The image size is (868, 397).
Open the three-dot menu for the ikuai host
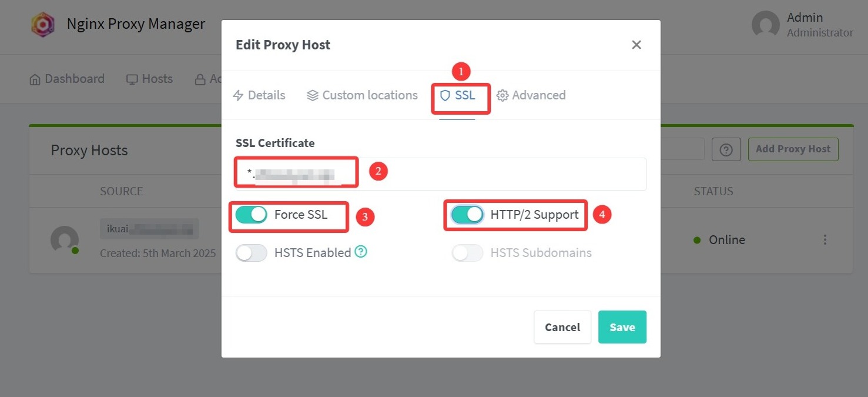825,240
